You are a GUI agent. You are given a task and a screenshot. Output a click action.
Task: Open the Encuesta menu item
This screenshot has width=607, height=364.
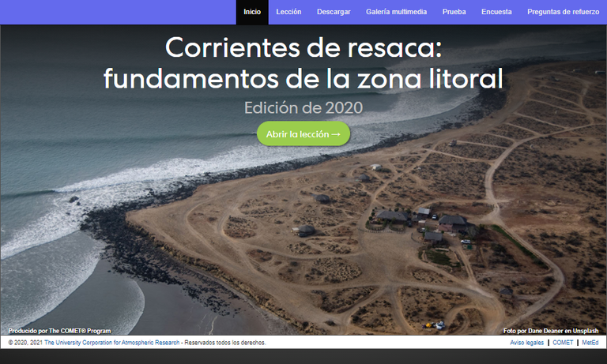pos(496,12)
